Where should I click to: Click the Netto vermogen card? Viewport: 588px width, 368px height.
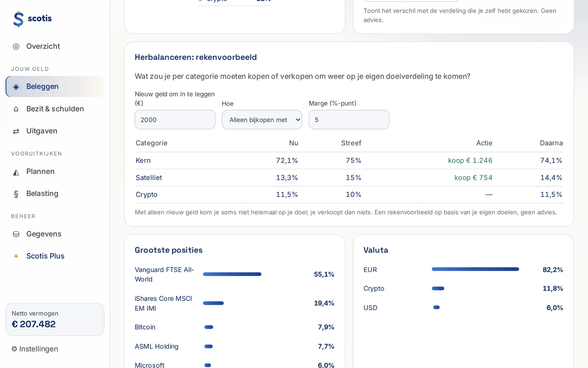pos(55,319)
